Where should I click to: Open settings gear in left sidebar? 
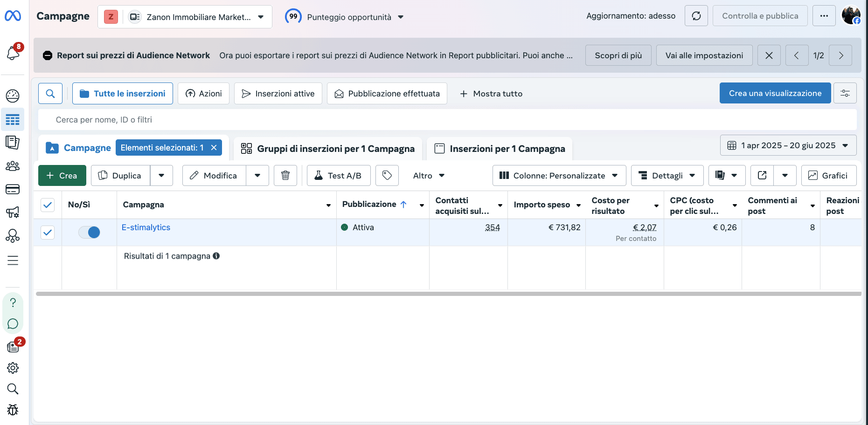(13, 368)
